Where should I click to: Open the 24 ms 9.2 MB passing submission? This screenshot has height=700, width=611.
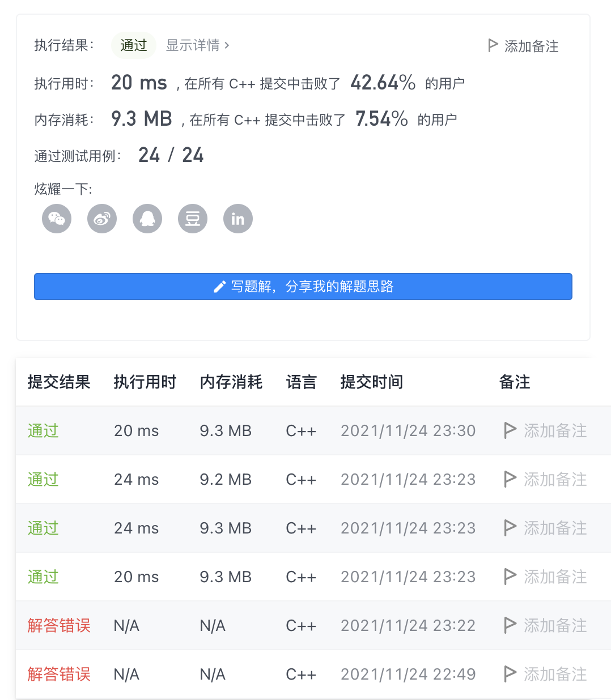(43, 479)
